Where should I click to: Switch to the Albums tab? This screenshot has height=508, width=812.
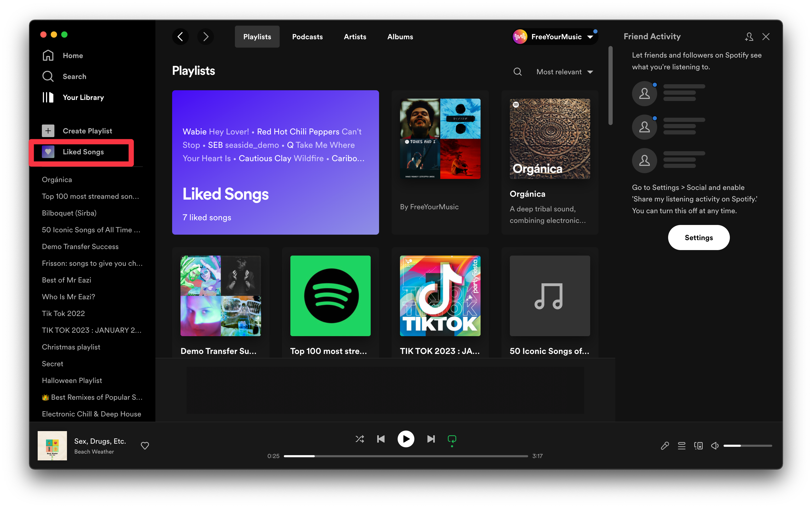tap(400, 37)
